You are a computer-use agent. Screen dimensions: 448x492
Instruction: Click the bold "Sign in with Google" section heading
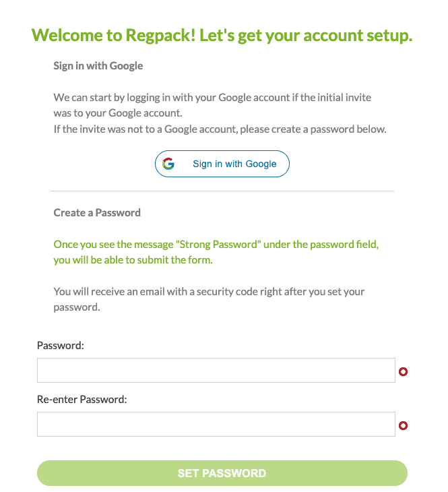click(98, 66)
